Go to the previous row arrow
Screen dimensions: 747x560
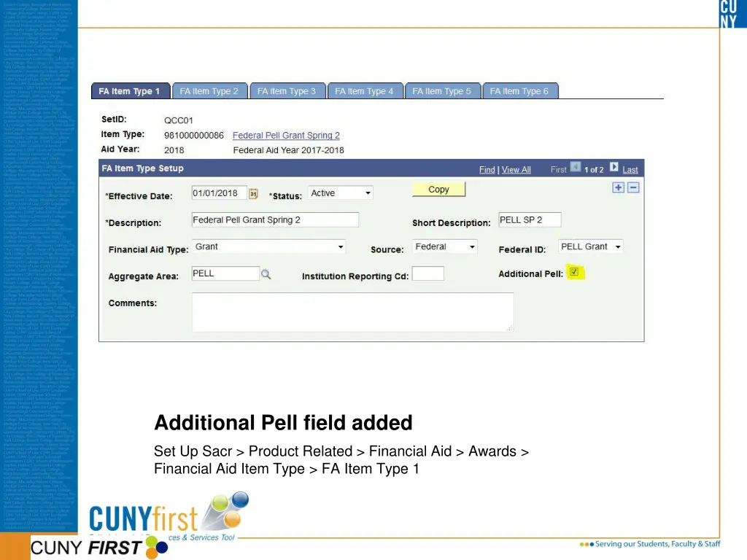(x=576, y=167)
